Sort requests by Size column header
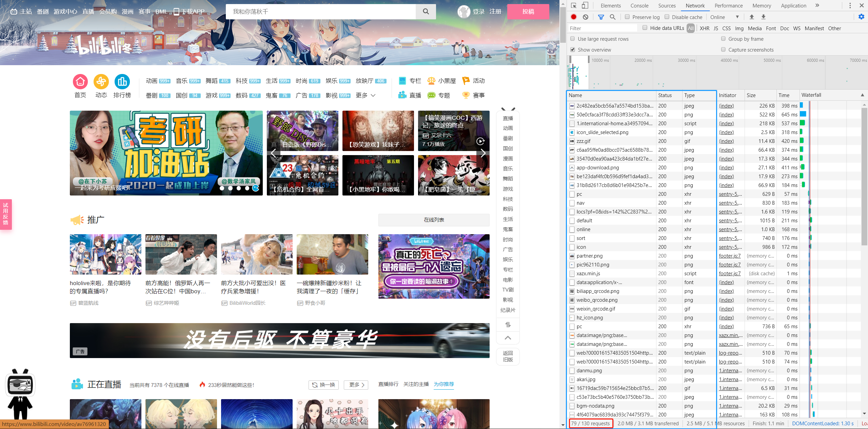This screenshot has height=429, width=868. 760,95
